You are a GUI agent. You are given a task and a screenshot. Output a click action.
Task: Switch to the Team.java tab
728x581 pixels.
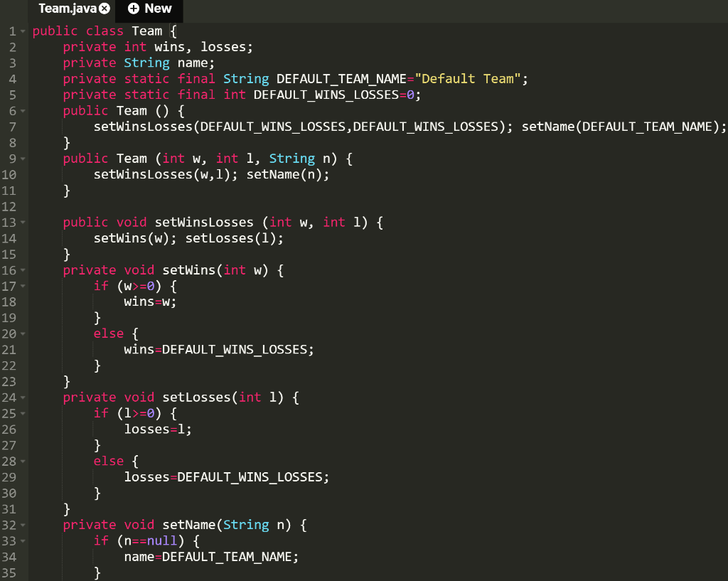click(68, 9)
